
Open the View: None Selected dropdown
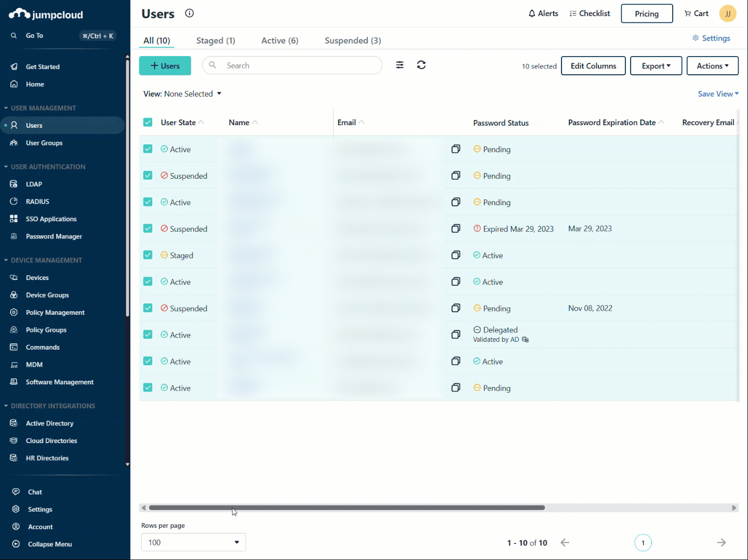(182, 94)
